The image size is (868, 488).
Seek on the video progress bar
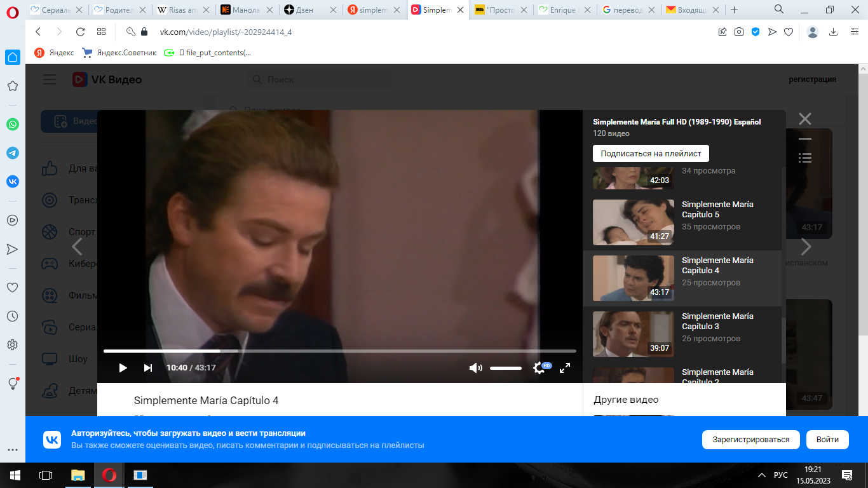pos(340,351)
